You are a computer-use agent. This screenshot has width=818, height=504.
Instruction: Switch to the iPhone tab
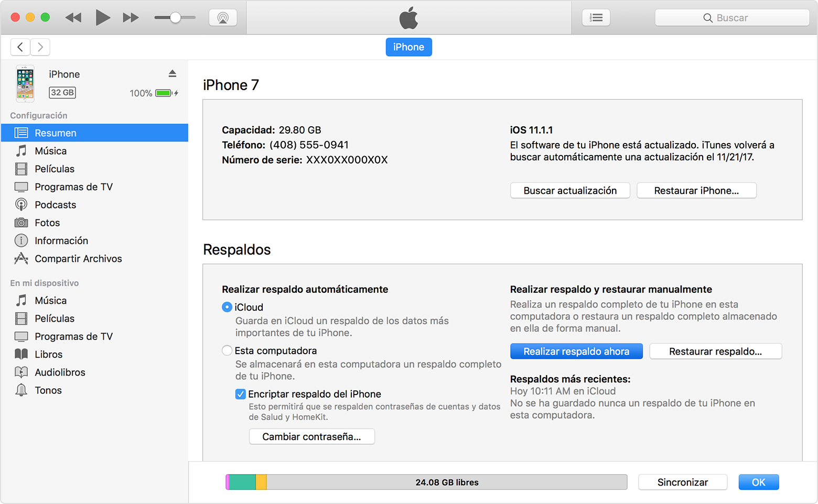point(408,47)
